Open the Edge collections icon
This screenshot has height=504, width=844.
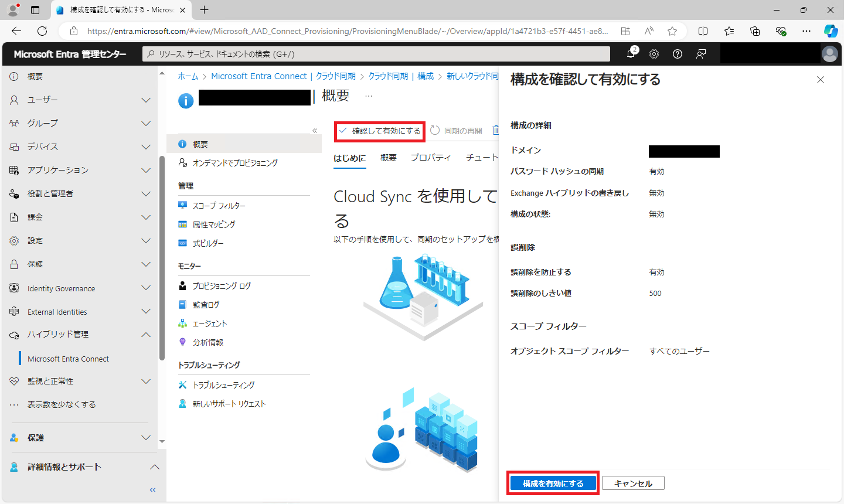pyautogui.click(x=755, y=31)
